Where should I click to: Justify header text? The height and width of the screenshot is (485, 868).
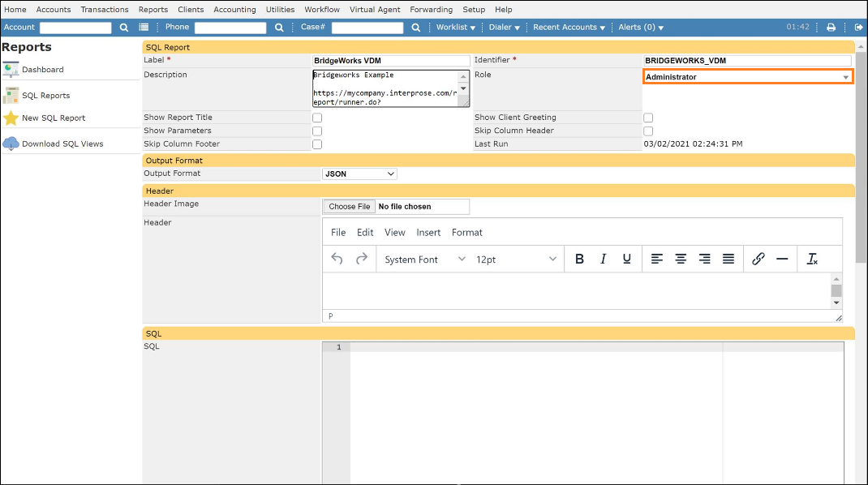[728, 259]
